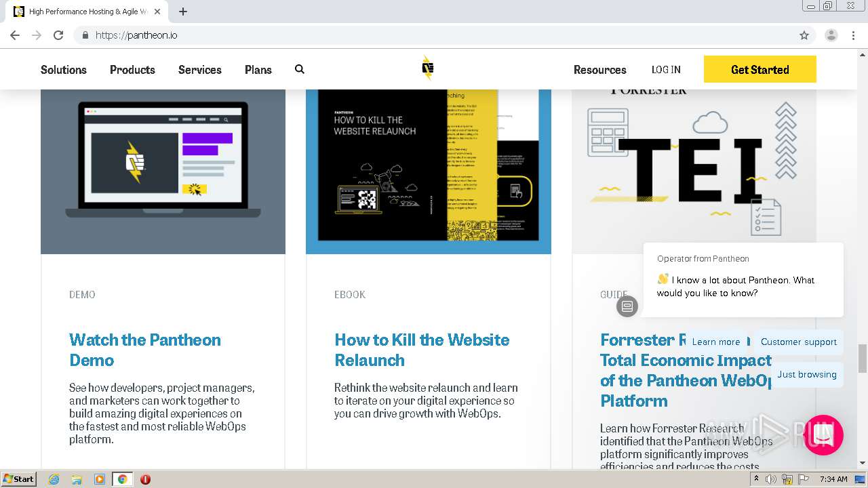Click the action center flag icon
Image resolution: width=868 pixels, height=488 pixels.
[x=804, y=479]
